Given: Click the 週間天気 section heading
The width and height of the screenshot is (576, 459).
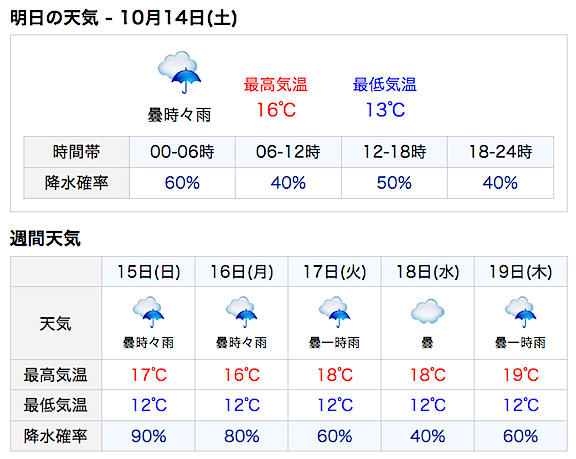Looking at the screenshot, I should 45,238.
